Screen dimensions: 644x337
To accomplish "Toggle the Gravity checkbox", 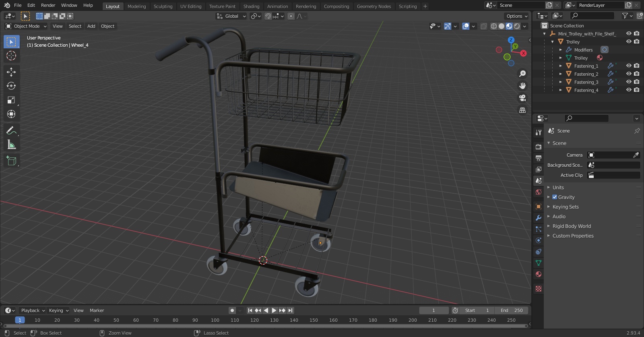I will pyautogui.click(x=555, y=197).
